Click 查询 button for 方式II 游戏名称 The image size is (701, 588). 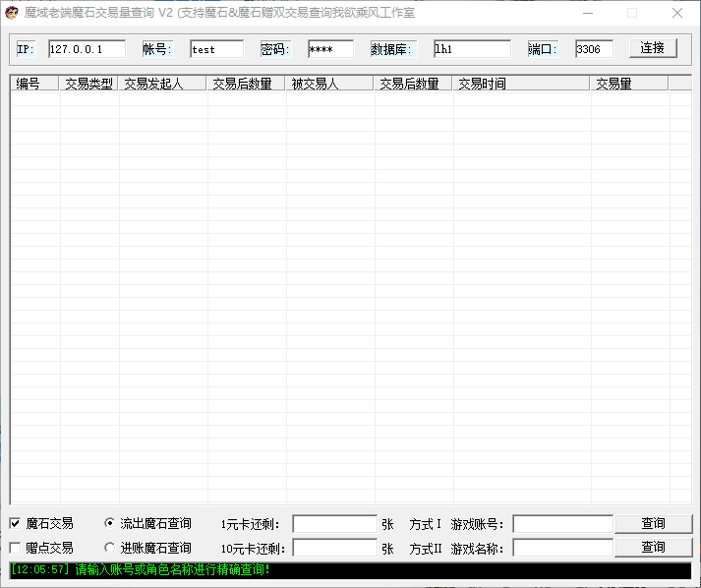(x=653, y=548)
